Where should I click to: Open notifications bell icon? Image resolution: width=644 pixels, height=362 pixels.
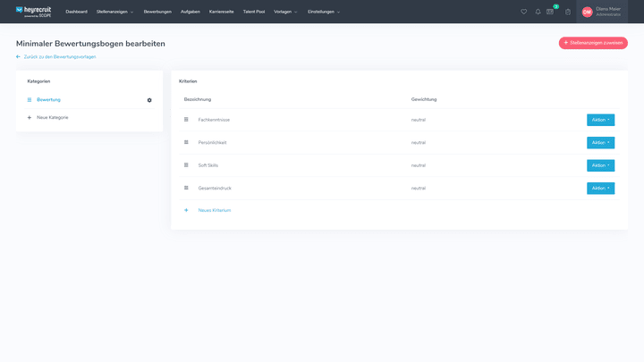tap(538, 12)
